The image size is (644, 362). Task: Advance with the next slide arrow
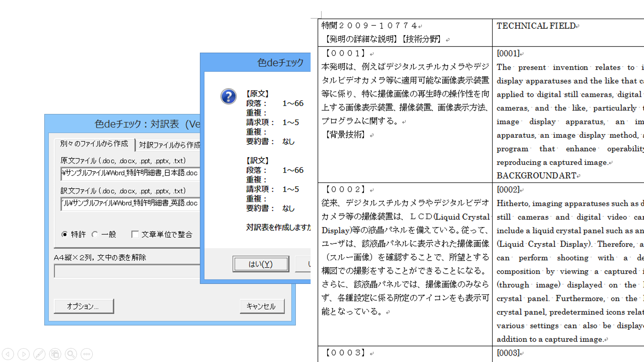point(23,354)
